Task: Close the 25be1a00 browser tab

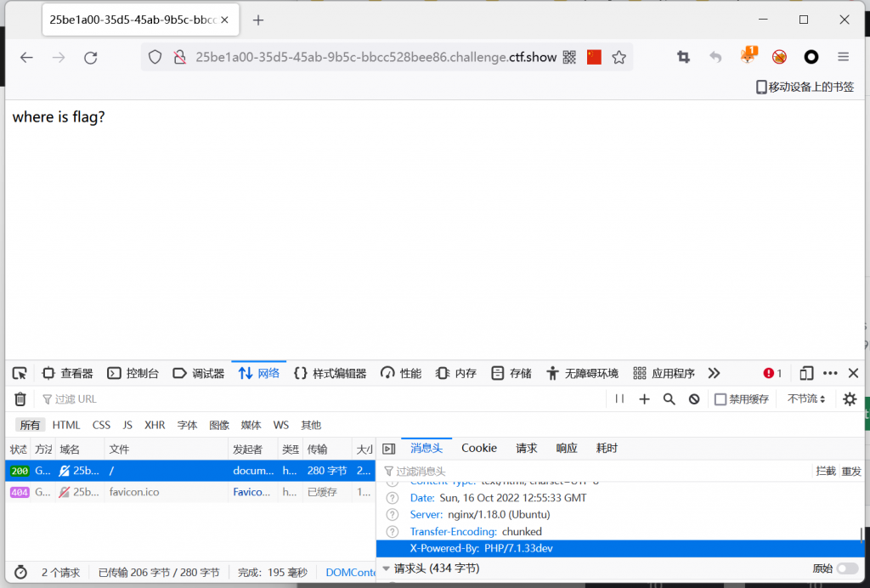Action: point(224,20)
